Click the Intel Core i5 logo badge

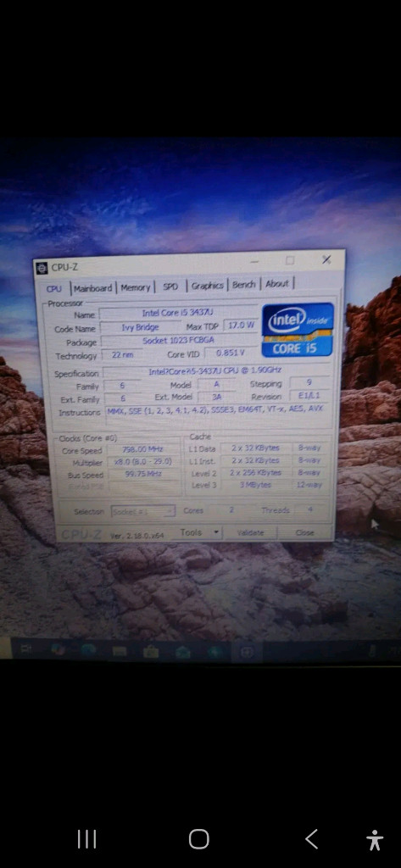(x=298, y=330)
